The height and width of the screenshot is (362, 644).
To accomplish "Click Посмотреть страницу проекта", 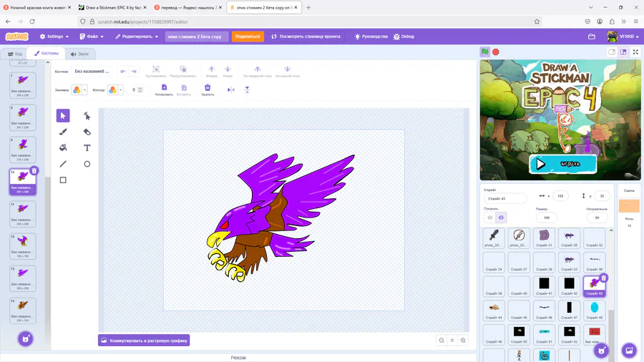I will pyautogui.click(x=306, y=36).
